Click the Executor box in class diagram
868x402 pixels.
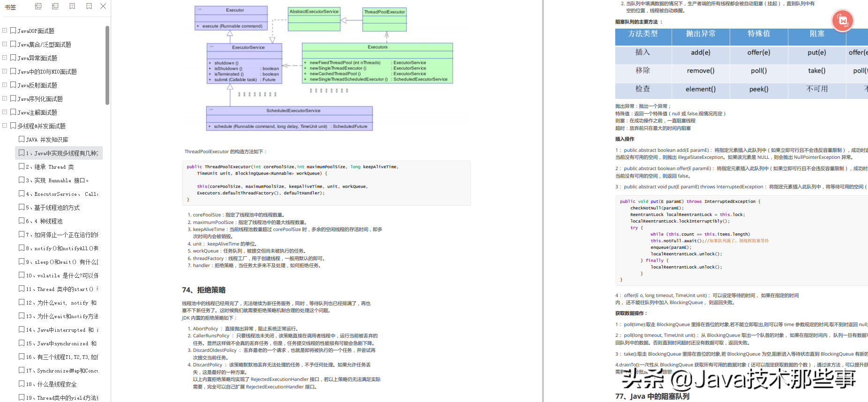coord(231,18)
